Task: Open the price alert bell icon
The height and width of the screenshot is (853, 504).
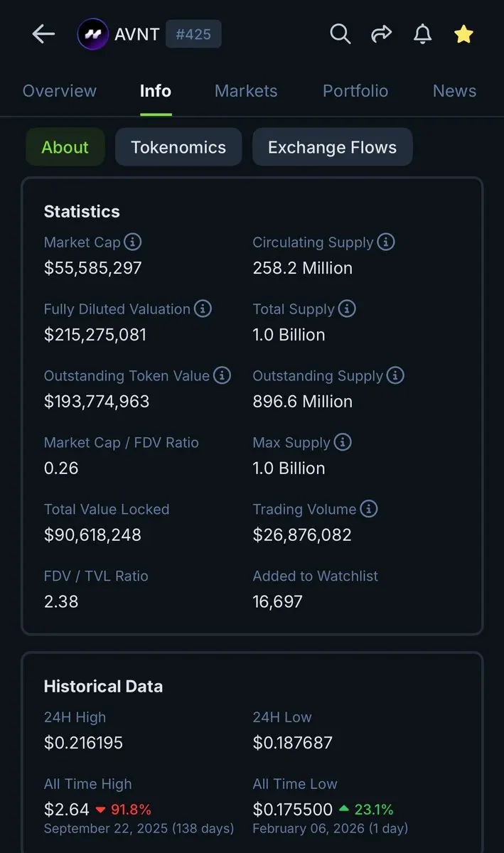Action: pos(423,34)
